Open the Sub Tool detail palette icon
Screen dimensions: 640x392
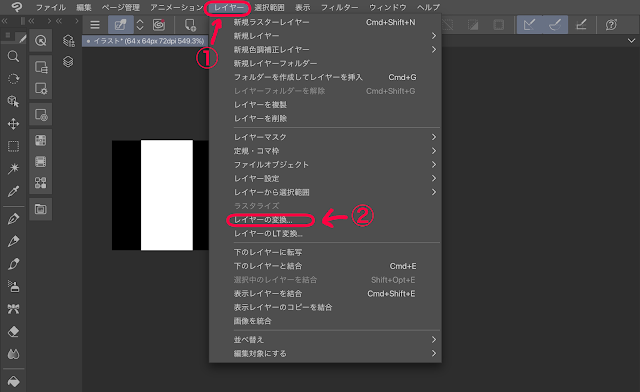click(x=40, y=67)
